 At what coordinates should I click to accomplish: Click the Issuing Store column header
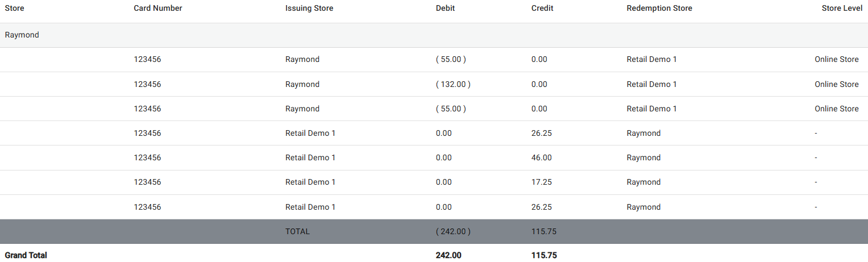click(309, 9)
